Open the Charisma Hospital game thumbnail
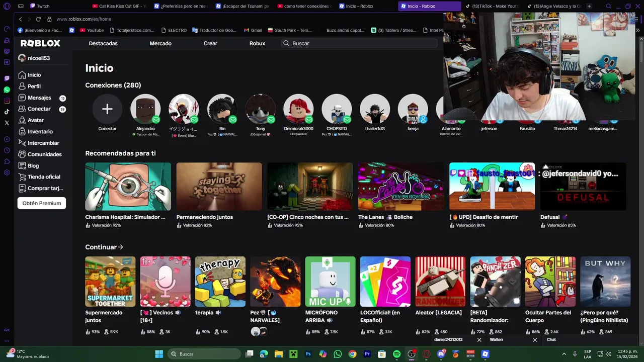This screenshot has height=362, width=644. pos(128,186)
